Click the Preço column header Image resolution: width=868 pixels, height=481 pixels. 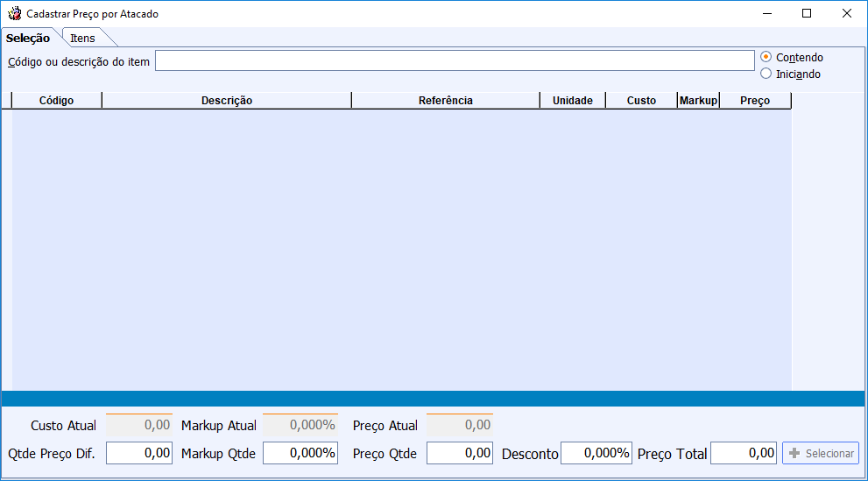755,101
